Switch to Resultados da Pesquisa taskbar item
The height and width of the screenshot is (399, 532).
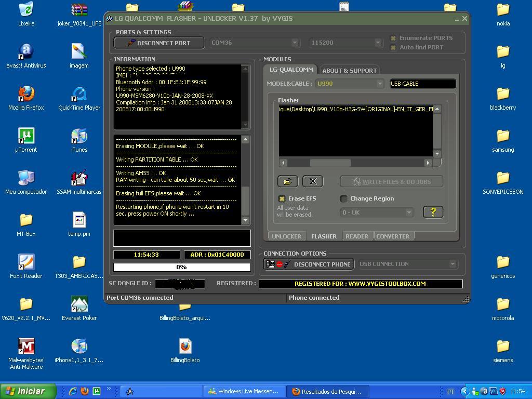(327, 391)
